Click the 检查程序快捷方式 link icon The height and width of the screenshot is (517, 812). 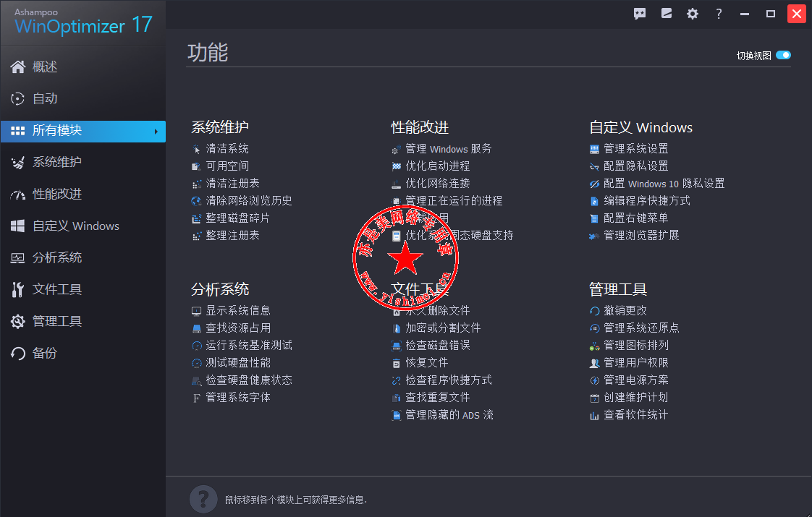(396, 381)
